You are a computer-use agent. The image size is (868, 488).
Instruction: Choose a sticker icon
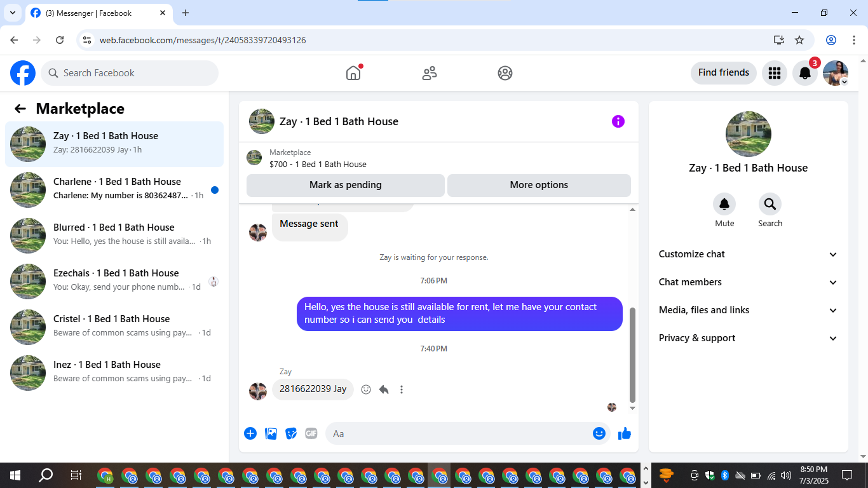[291, 433]
